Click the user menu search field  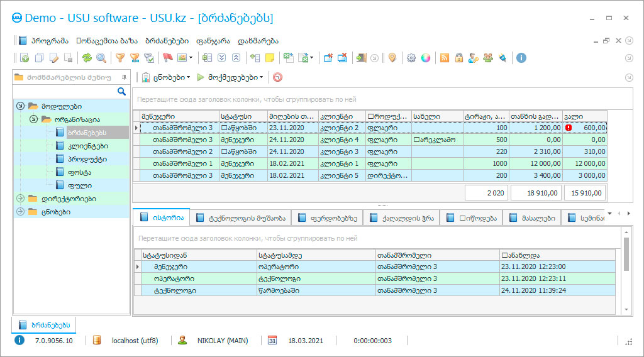pos(65,91)
